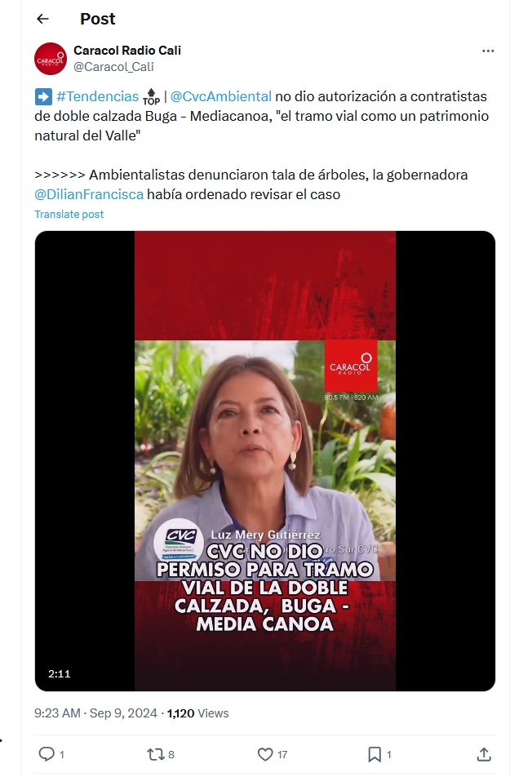Open the @Caracol_Cali handle link
The height and width of the screenshot is (777, 532).
(x=113, y=67)
